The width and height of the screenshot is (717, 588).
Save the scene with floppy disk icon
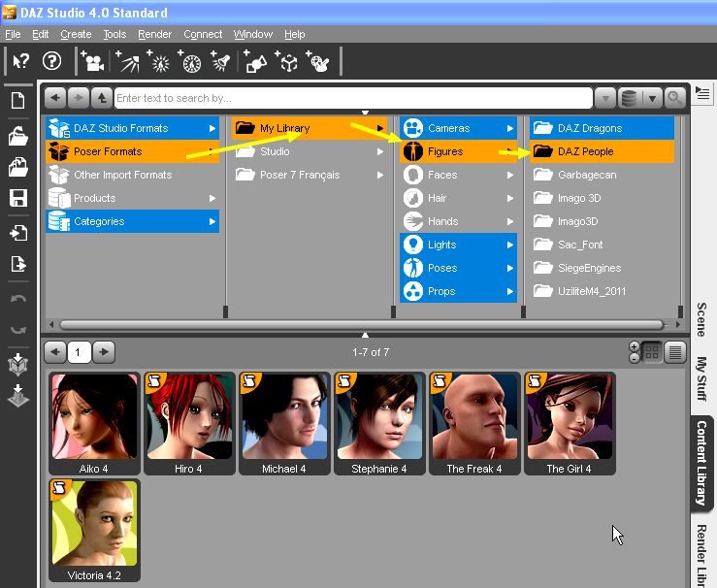[x=17, y=198]
